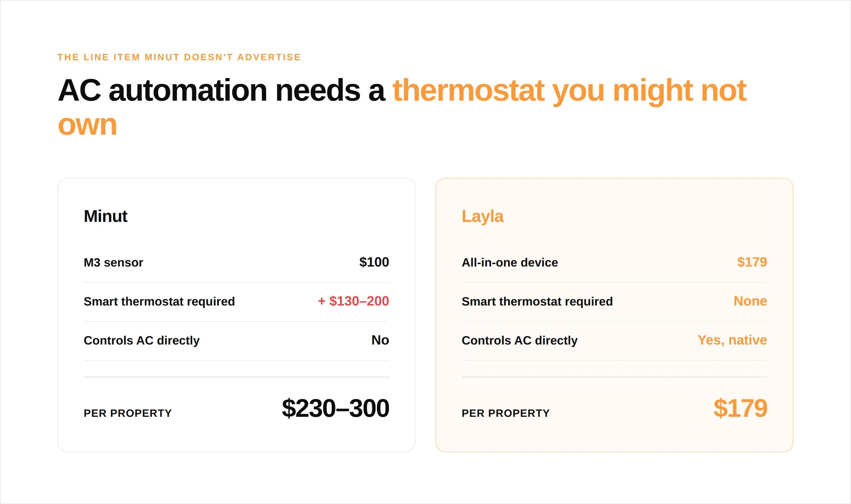Select the All-in-one device row label
This screenshot has height=504, width=851.
coord(510,263)
